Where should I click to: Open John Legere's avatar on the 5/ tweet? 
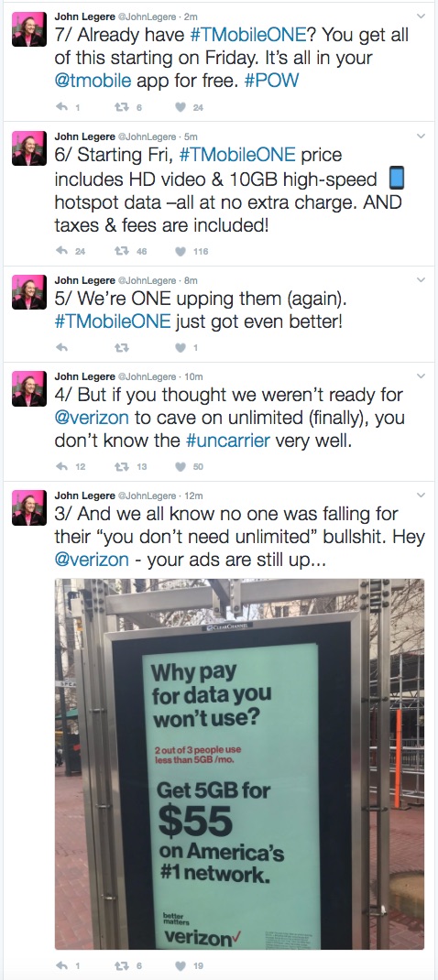click(28, 292)
